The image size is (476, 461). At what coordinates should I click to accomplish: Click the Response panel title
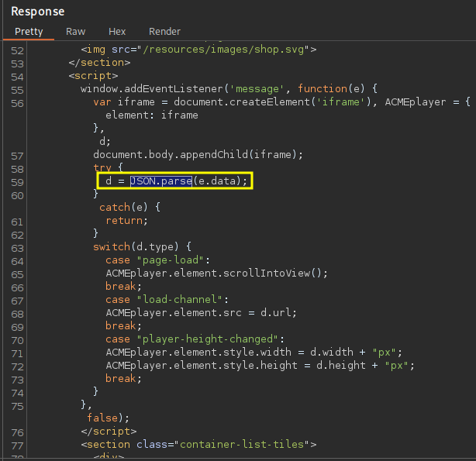38,12
